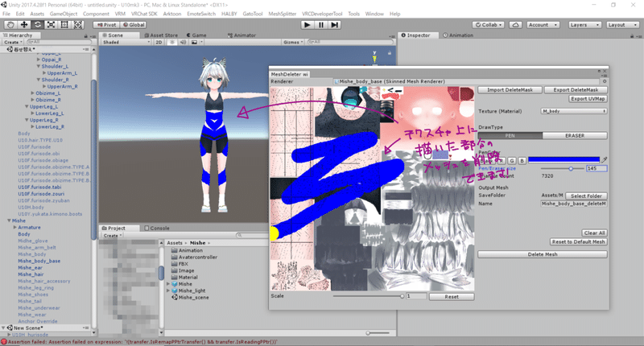Expand the Armature node under Mishe
This screenshot has height=346, width=644.
pyautogui.click(x=15, y=227)
